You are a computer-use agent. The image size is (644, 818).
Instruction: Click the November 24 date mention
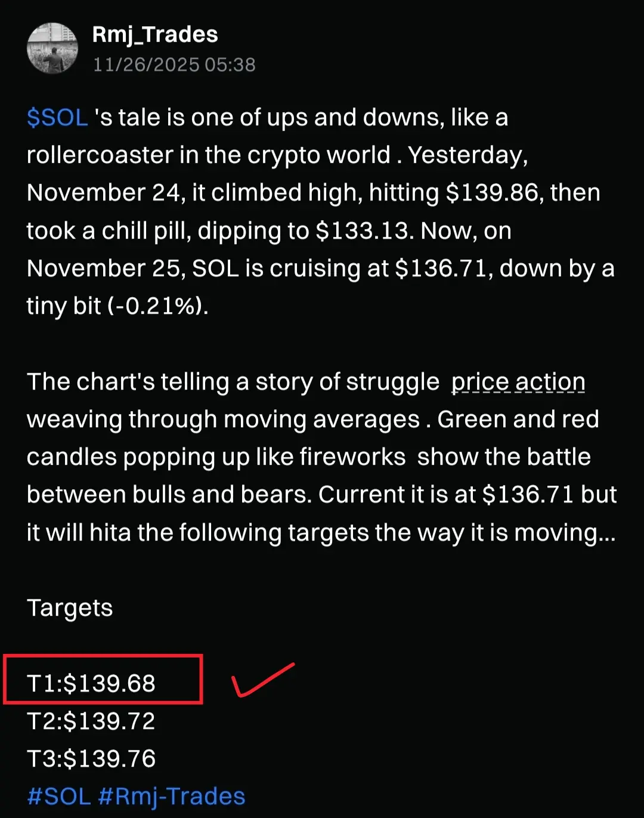[103, 193]
